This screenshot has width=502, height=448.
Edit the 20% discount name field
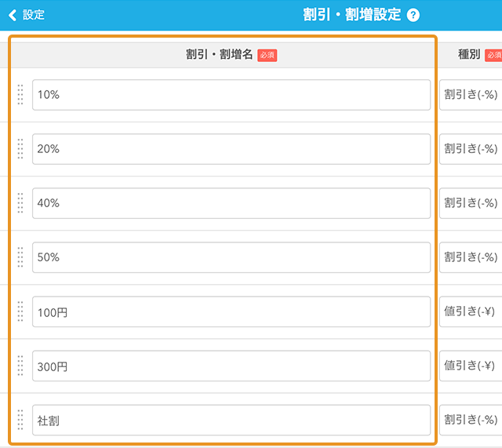[x=231, y=149]
